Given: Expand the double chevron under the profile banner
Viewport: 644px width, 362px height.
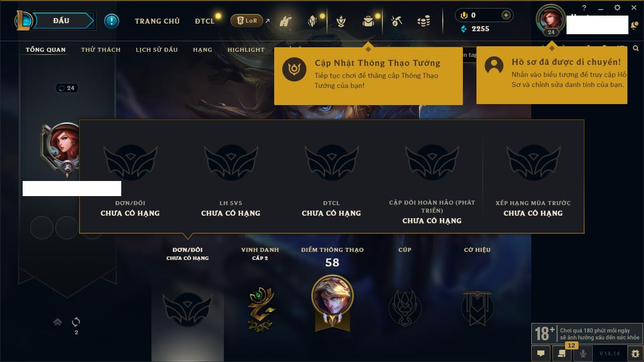Looking at the screenshot, I should 57,322.
